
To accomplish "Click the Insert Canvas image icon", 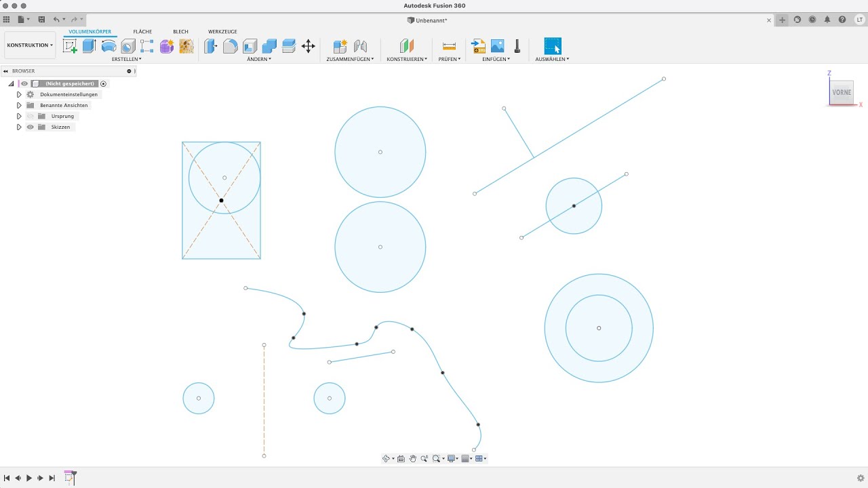I will coord(498,46).
